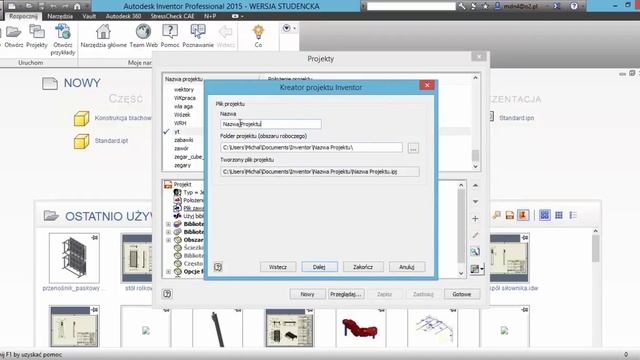The height and width of the screenshot is (360, 640).
Task: Click the Anuluj button in wizard
Action: click(407, 267)
